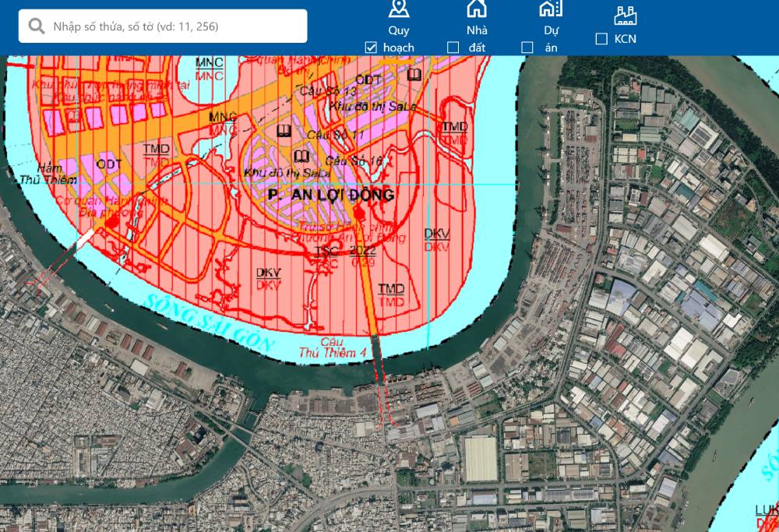This screenshot has height=532, width=779.
Task: Click the red marker below P. An Lợi Đông
Action: pos(359,211)
